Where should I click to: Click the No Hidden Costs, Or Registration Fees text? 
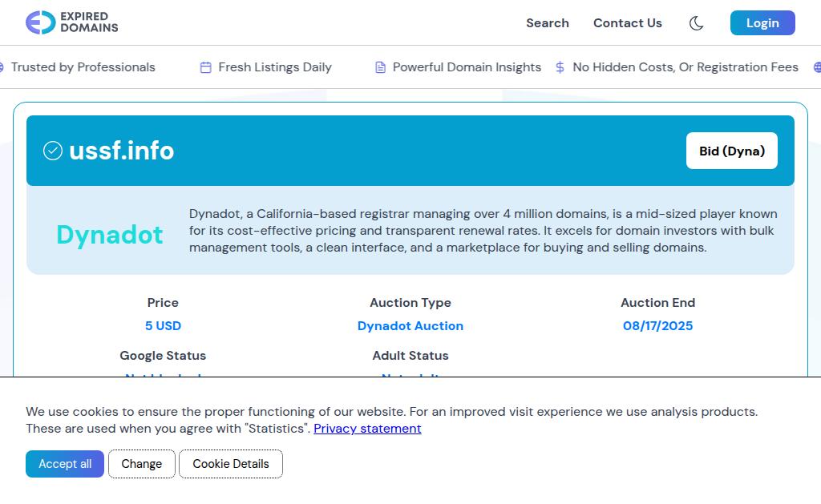pos(686,67)
